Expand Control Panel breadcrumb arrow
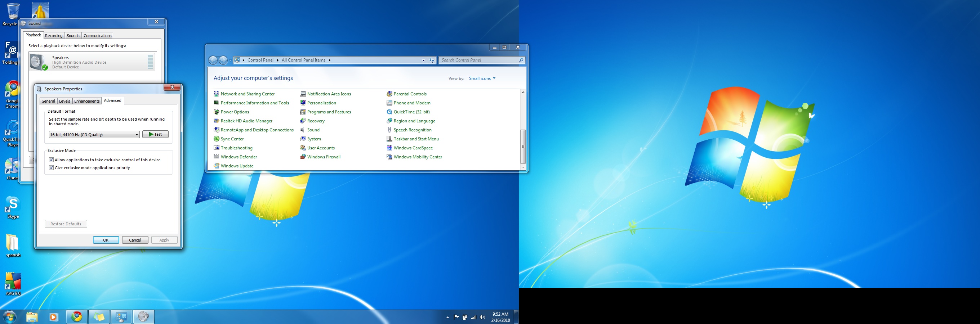The height and width of the screenshot is (324, 980). click(x=278, y=60)
